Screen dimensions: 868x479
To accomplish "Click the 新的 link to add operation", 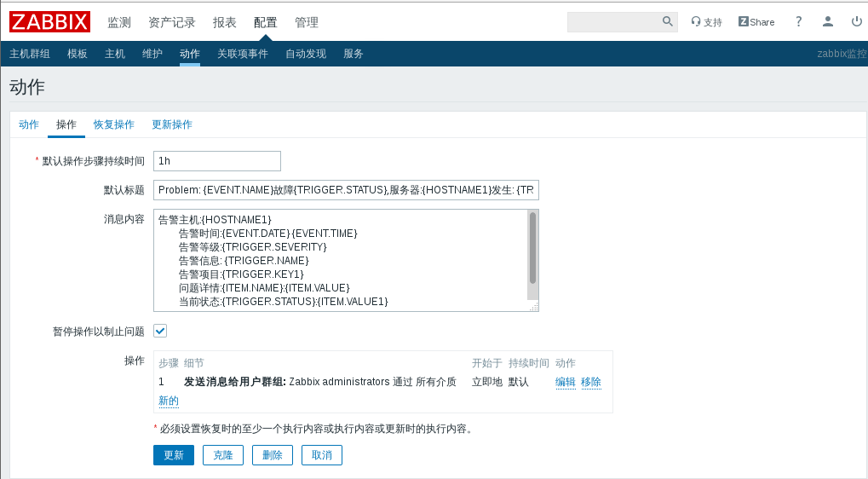I will tap(169, 401).
